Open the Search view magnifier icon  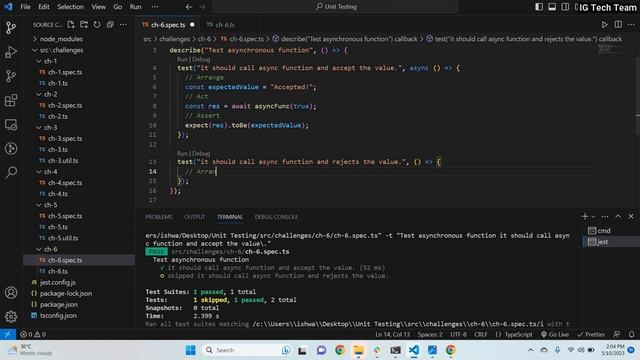click(11, 173)
